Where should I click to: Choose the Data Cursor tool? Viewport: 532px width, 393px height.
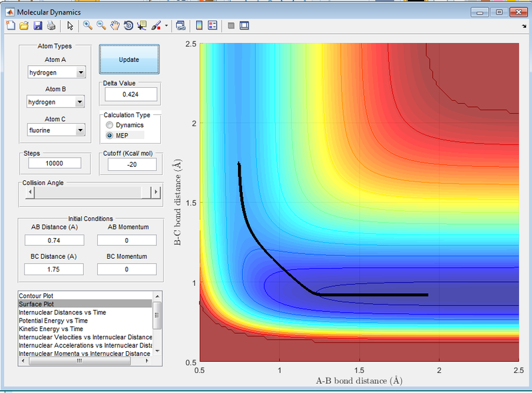[x=142, y=25]
